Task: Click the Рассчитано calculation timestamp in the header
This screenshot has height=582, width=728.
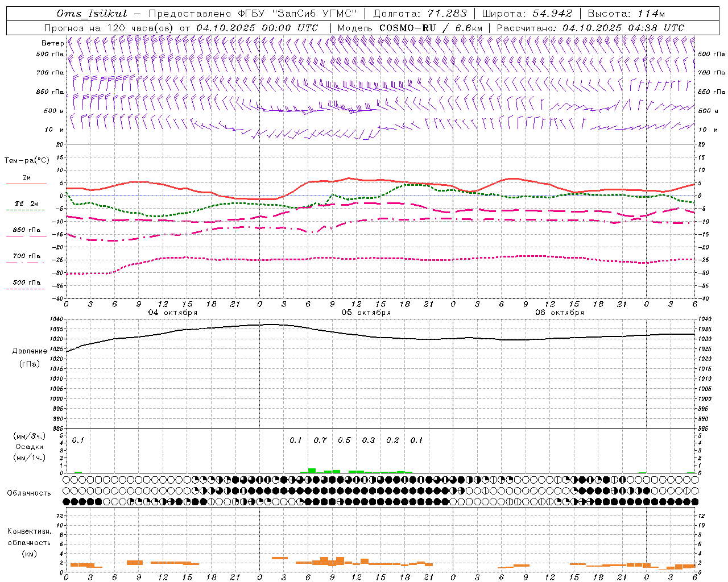Action: 590,28
